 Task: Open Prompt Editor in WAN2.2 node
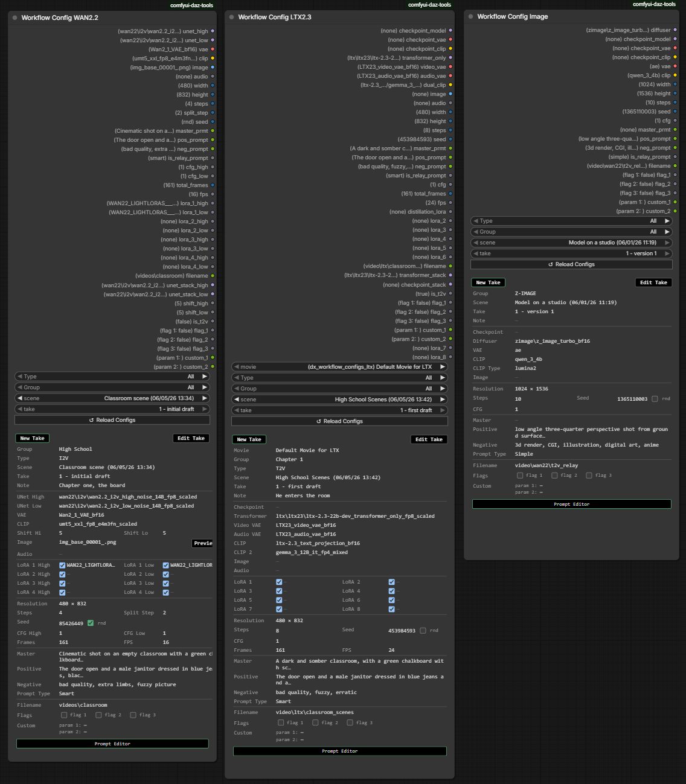tap(112, 744)
